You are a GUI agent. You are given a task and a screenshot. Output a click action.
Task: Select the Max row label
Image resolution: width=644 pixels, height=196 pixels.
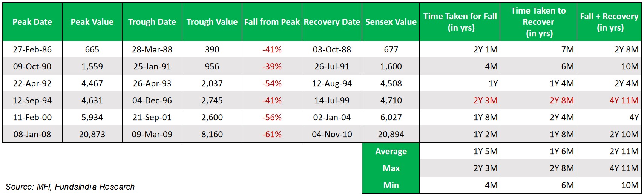(x=391, y=168)
